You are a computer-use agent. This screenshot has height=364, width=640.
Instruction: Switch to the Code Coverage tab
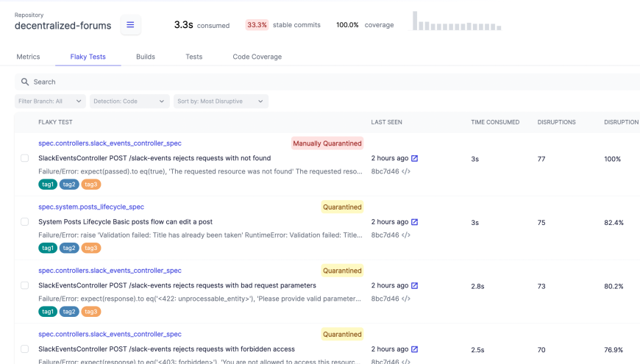tap(257, 57)
